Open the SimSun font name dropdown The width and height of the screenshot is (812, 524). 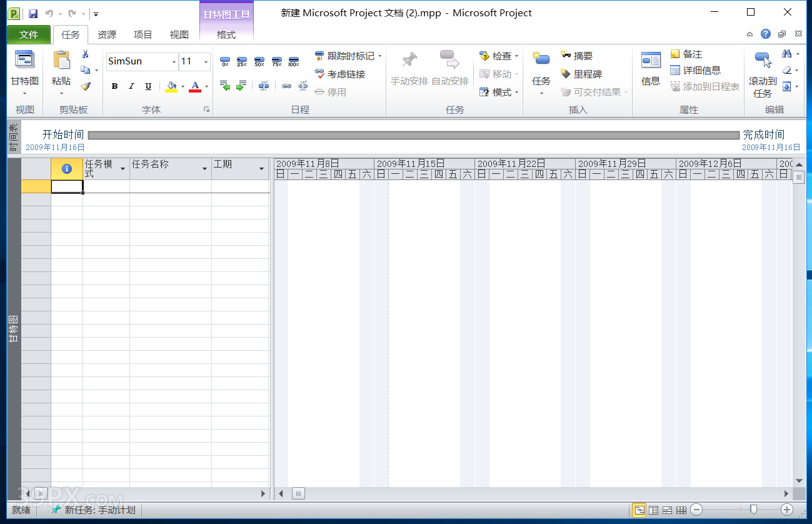click(174, 62)
